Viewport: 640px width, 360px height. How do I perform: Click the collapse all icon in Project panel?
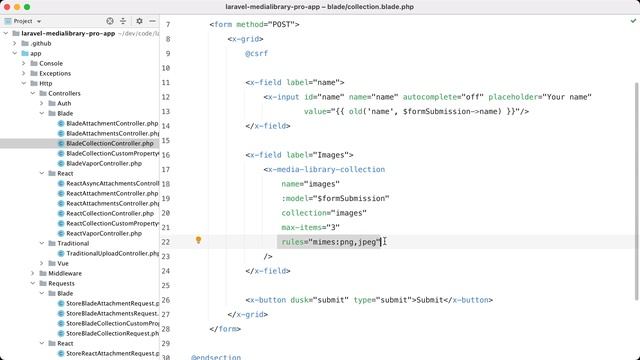click(x=123, y=21)
